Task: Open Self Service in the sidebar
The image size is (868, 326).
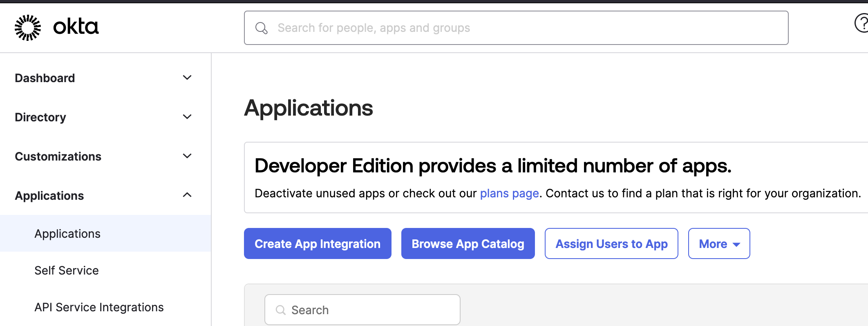Action: pos(67,270)
